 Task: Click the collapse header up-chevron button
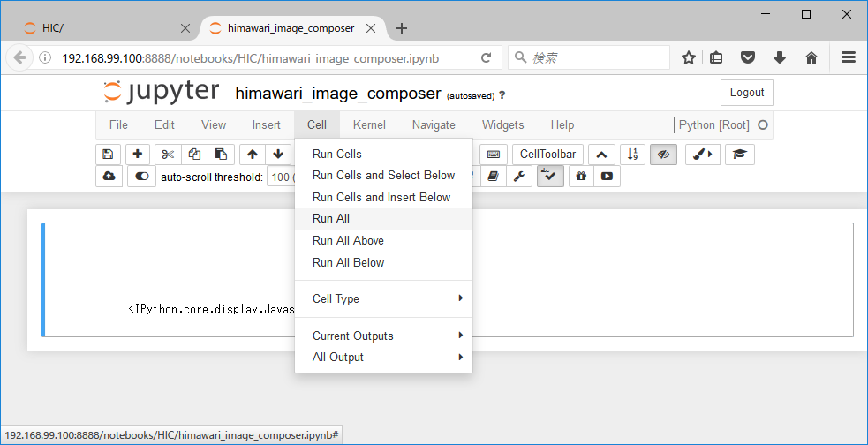(601, 155)
